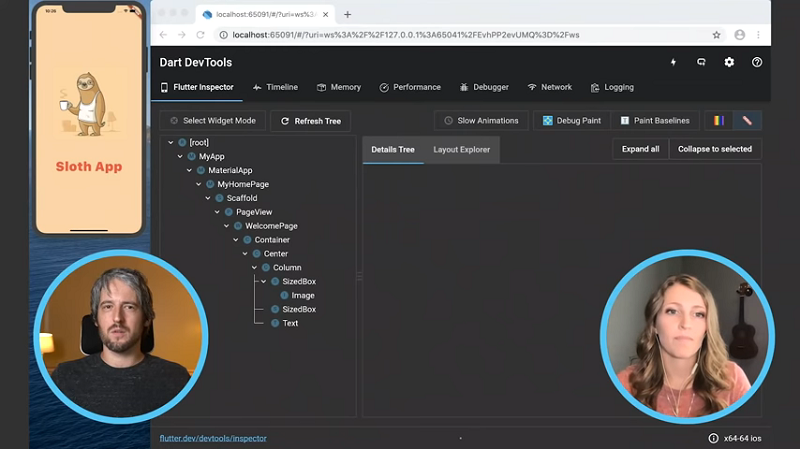Click the device info icon near x64-64 ios
The width and height of the screenshot is (800, 449).
(713, 438)
